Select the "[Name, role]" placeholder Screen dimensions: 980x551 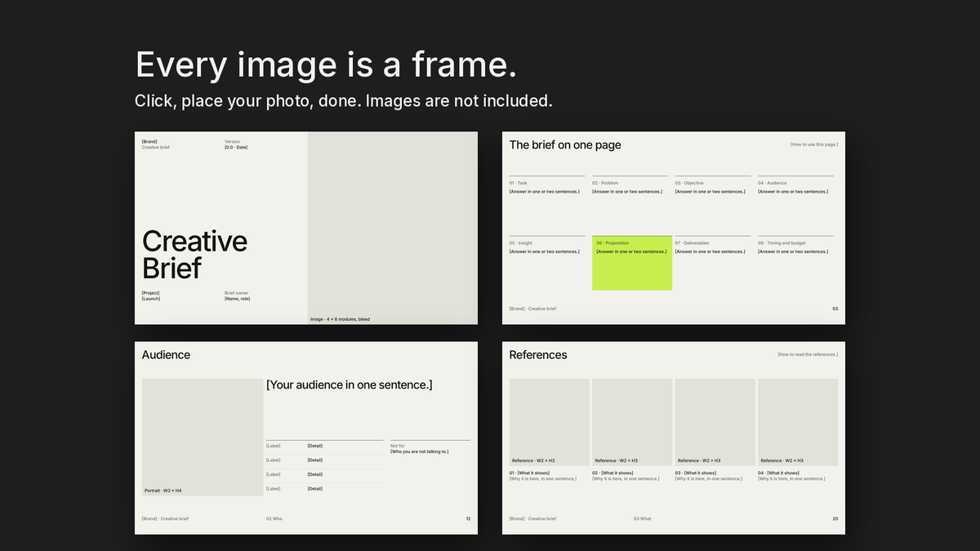click(238, 299)
